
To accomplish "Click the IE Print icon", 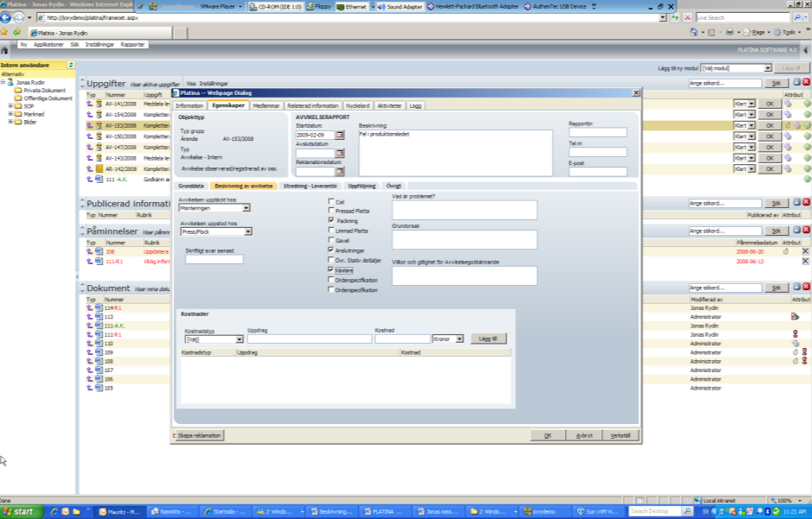I will [x=730, y=32].
